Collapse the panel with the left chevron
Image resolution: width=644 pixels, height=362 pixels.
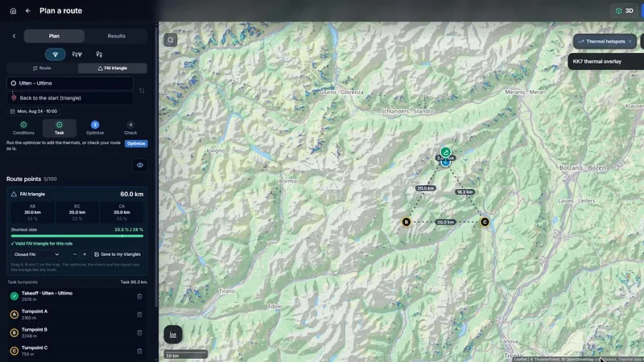[x=14, y=36]
